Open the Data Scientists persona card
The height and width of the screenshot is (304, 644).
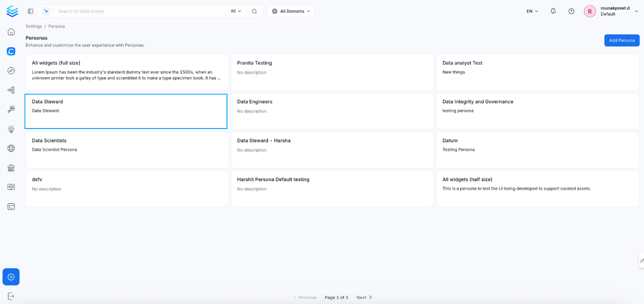click(x=127, y=150)
